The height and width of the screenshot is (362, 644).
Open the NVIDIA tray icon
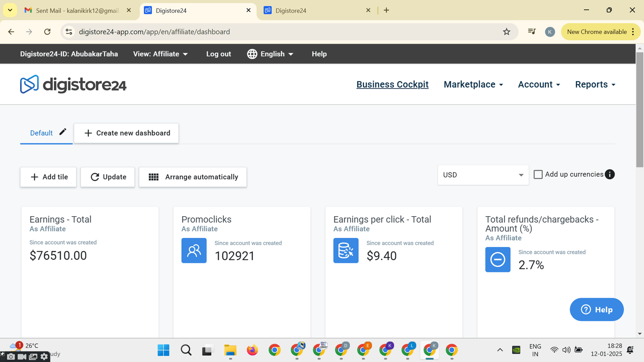pyautogui.click(x=516, y=350)
